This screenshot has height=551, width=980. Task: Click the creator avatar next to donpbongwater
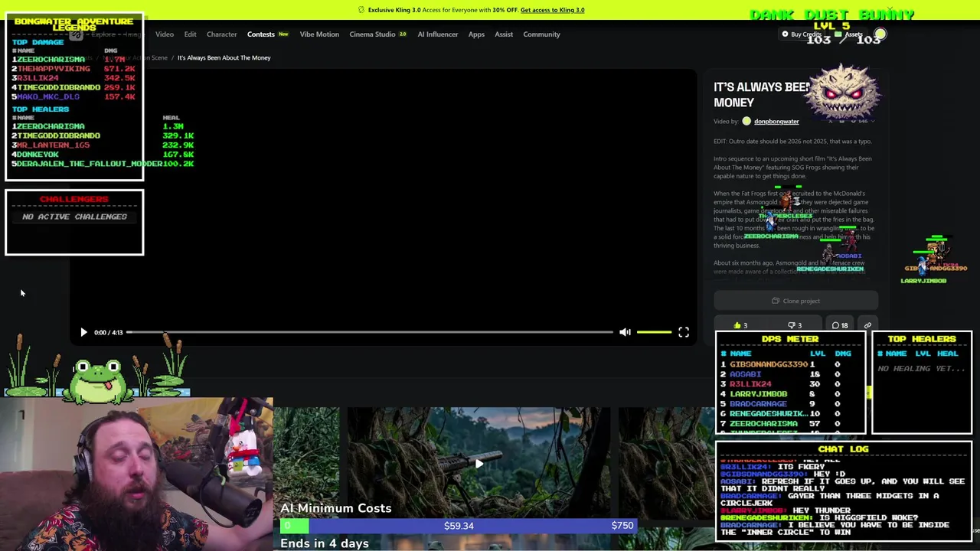(x=746, y=121)
